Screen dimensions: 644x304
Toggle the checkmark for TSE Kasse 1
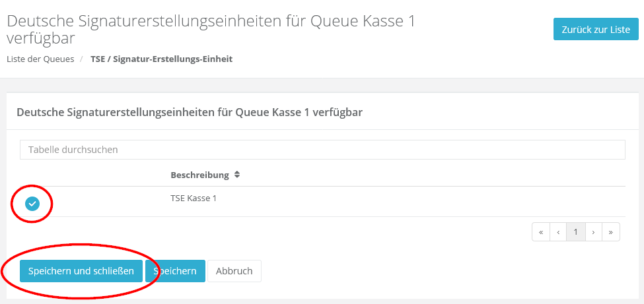[32, 204]
